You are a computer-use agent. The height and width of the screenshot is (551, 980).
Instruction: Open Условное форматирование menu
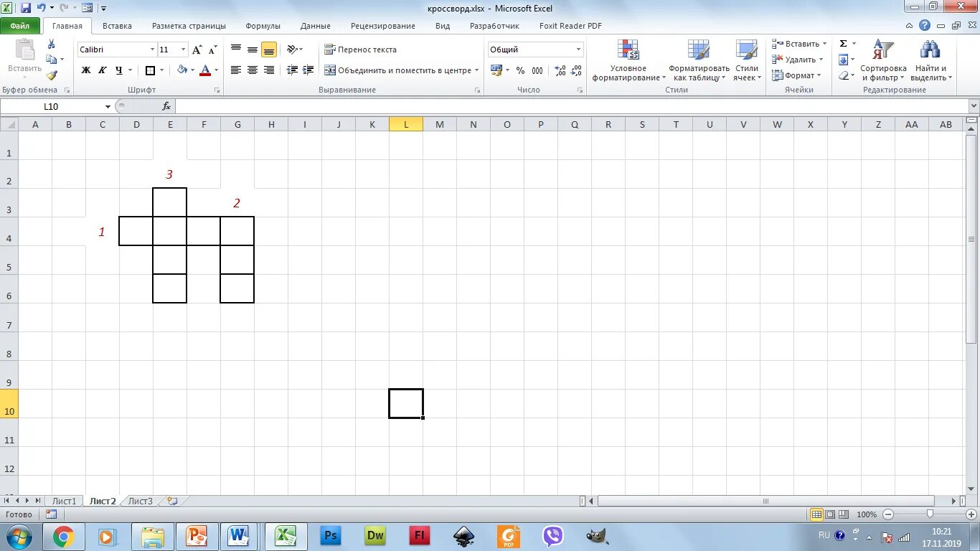(628, 61)
